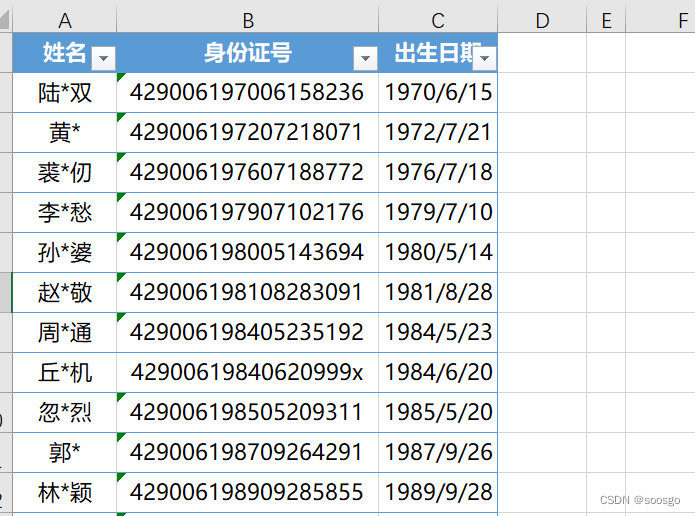
Task: Select ID cell 429006198909285855
Action: point(247,493)
